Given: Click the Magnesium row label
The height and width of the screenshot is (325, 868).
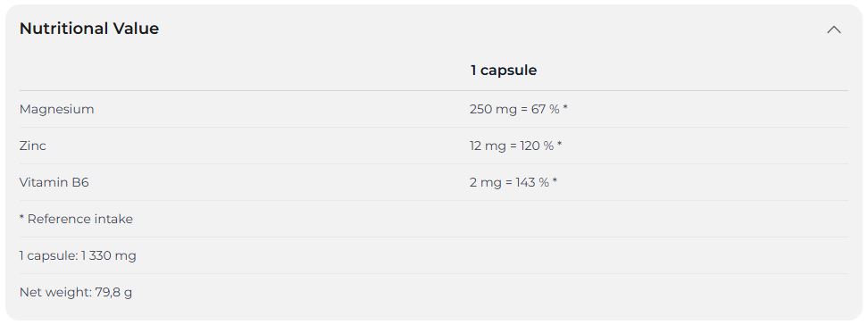Looking at the screenshot, I should pos(56,110).
